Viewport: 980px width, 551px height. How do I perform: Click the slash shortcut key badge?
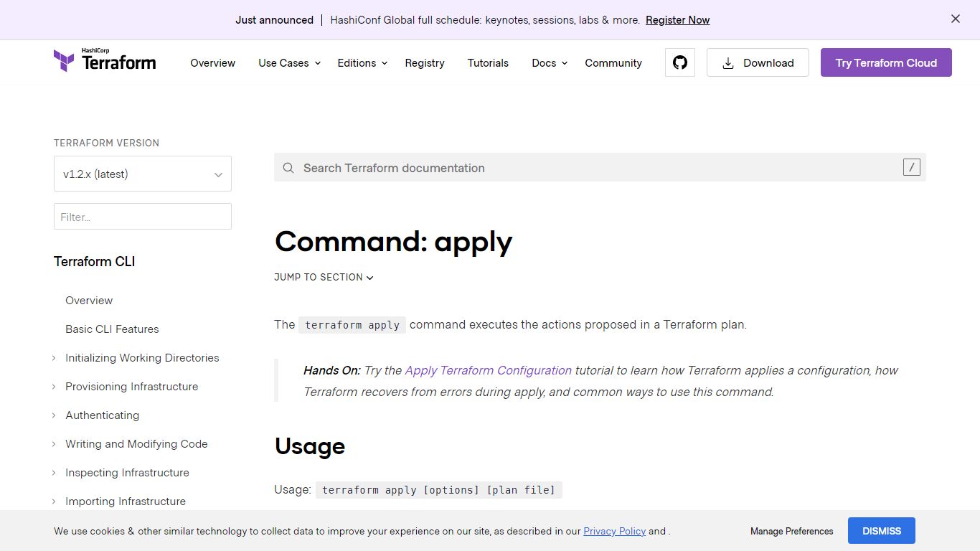pyautogui.click(x=911, y=167)
